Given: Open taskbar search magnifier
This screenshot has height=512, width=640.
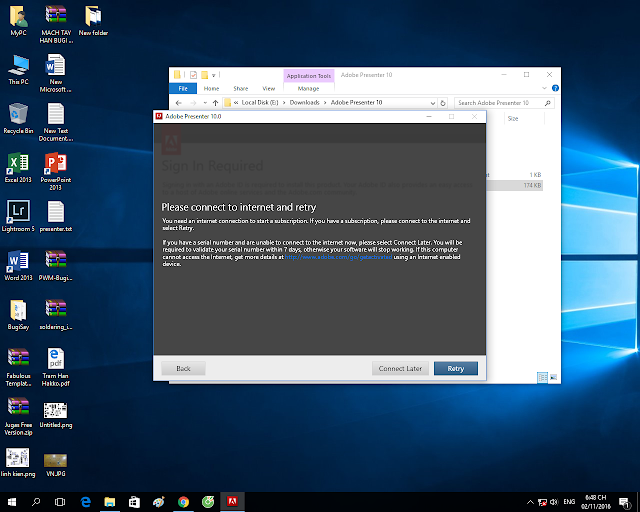Looking at the screenshot, I should [36, 502].
